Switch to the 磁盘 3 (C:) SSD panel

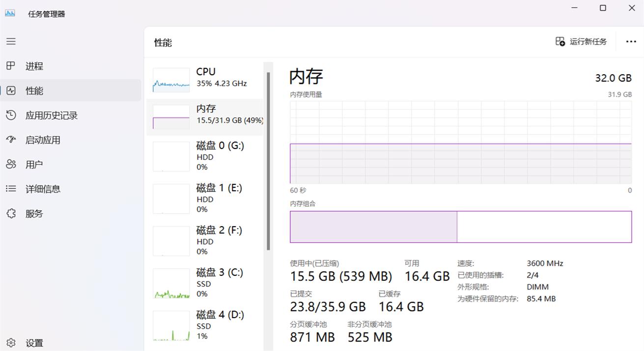206,283
